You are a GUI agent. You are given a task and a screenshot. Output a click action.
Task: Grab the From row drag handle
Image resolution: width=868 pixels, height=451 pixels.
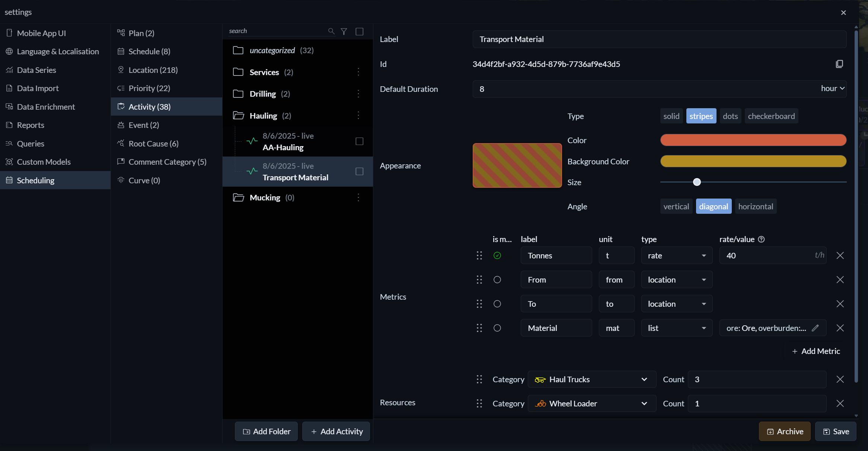[479, 280]
